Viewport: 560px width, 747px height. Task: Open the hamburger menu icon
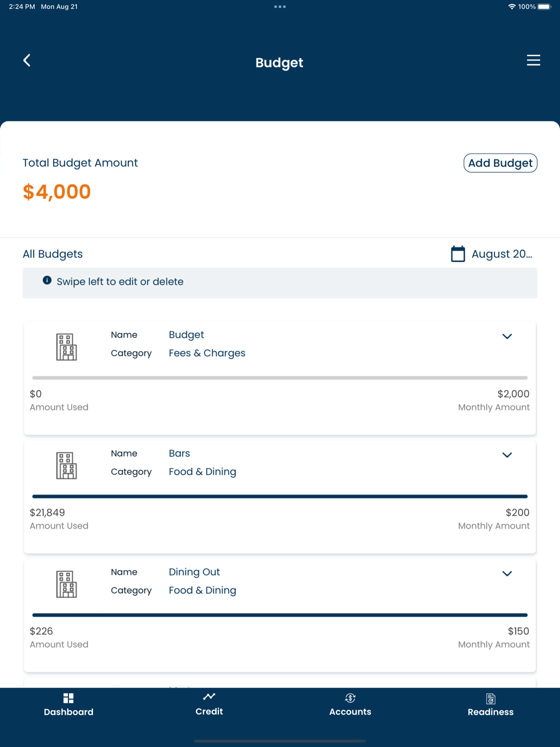[533, 60]
